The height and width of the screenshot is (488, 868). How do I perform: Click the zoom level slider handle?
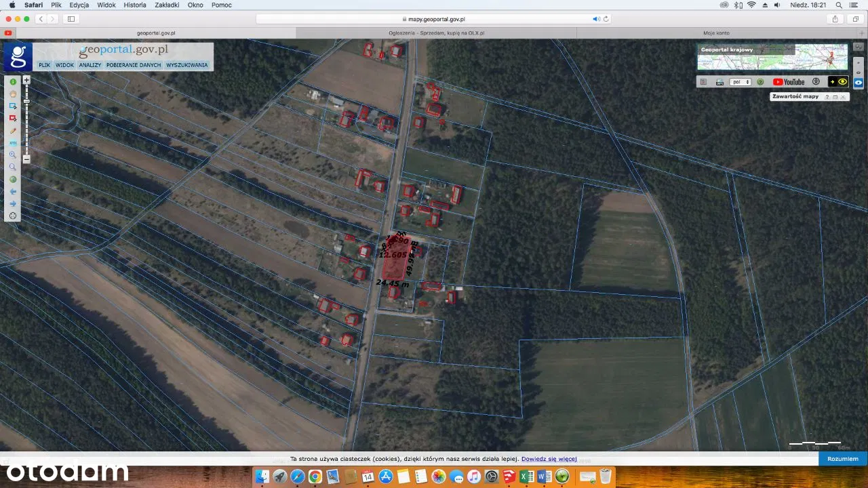[x=26, y=102]
